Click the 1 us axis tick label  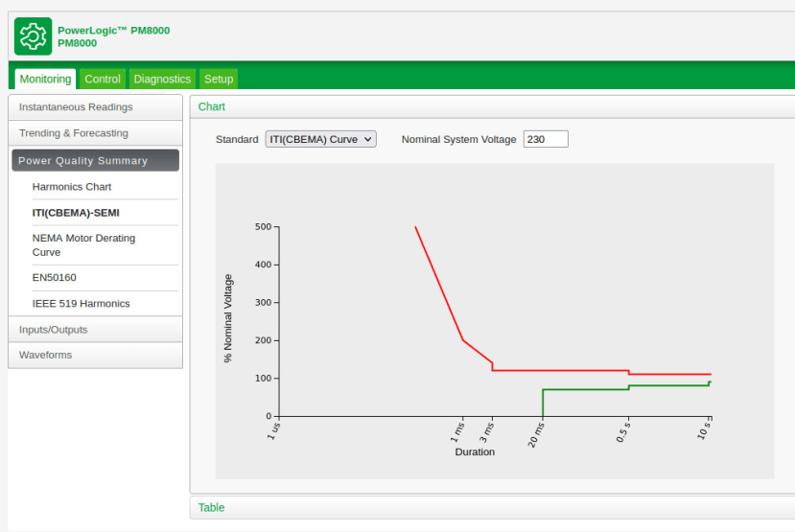[x=273, y=431]
